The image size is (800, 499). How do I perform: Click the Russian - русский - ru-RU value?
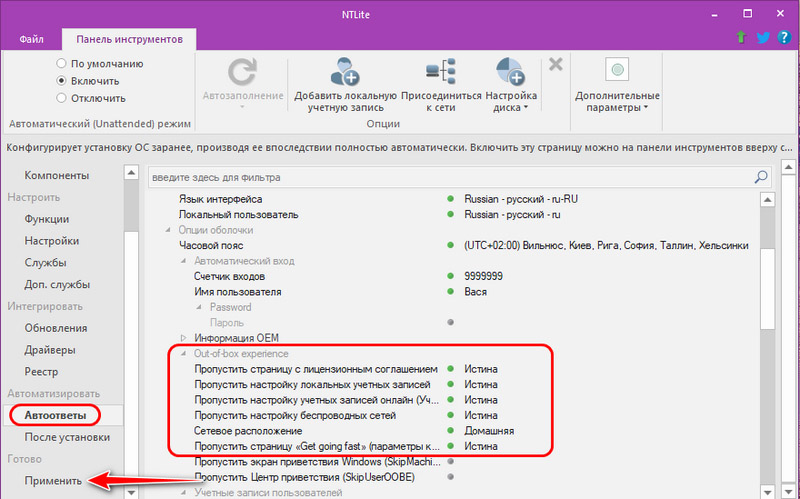click(521, 199)
